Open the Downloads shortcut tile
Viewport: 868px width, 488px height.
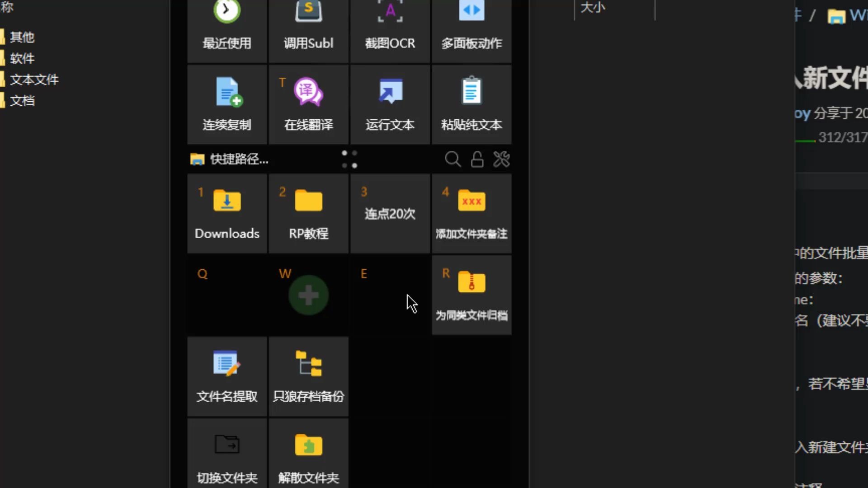click(x=227, y=212)
